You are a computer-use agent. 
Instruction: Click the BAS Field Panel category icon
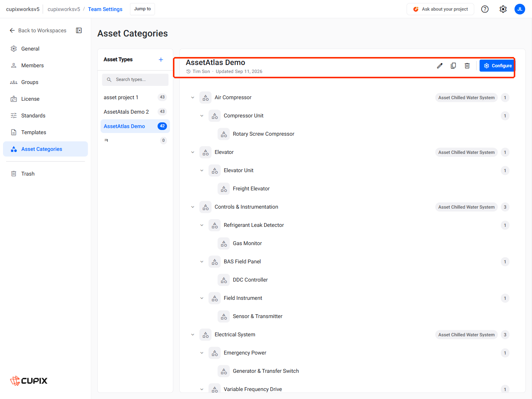[215, 262]
